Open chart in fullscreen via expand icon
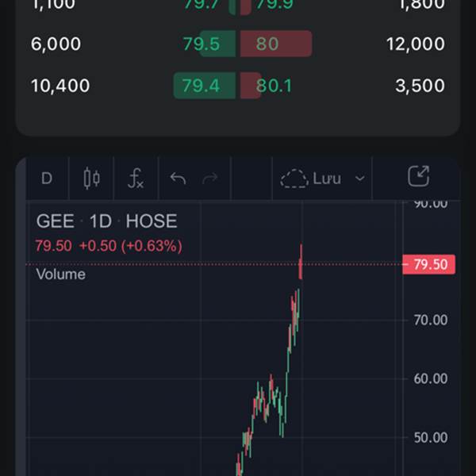The height and width of the screenshot is (476, 476). pyautogui.click(x=418, y=176)
